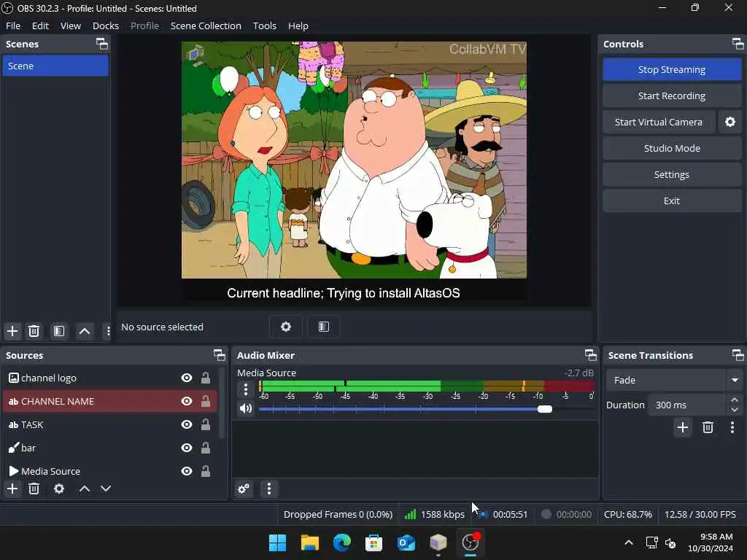Decrease transition duration with down arrow
This screenshot has height=560, width=747.
(x=735, y=410)
